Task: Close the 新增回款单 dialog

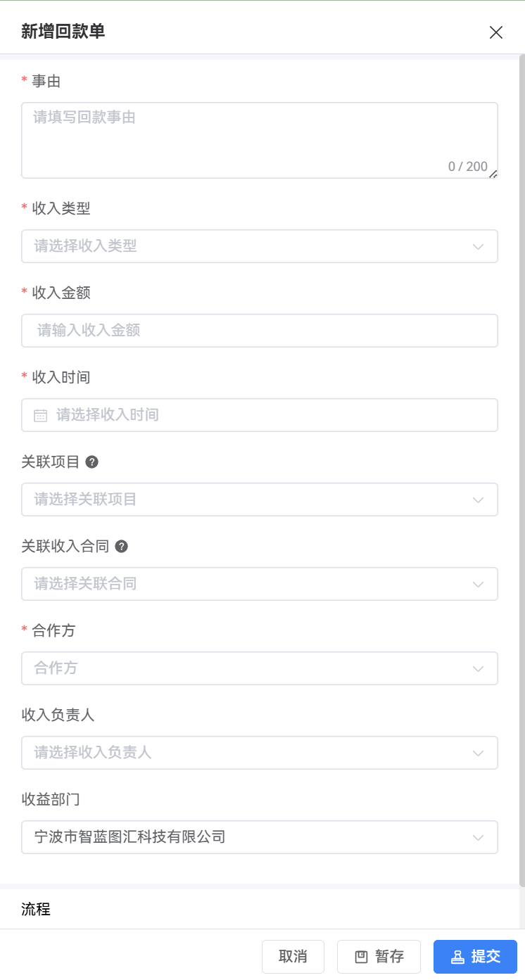Action: tap(496, 32)
